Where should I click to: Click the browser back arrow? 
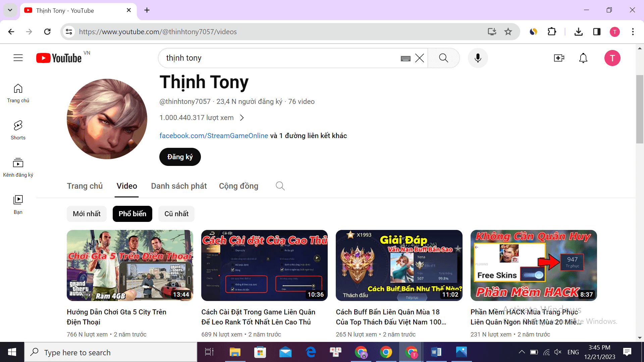11,32
